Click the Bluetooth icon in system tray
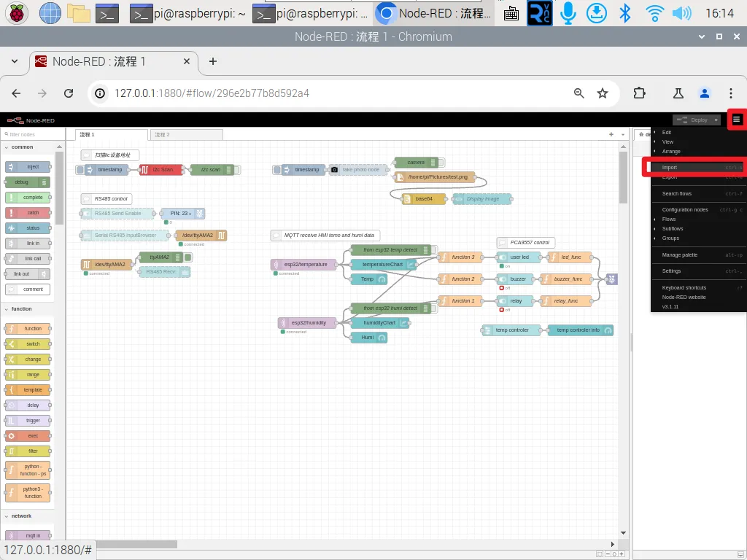This screenshot has height=560, width=747. click(x=624, y=12)
